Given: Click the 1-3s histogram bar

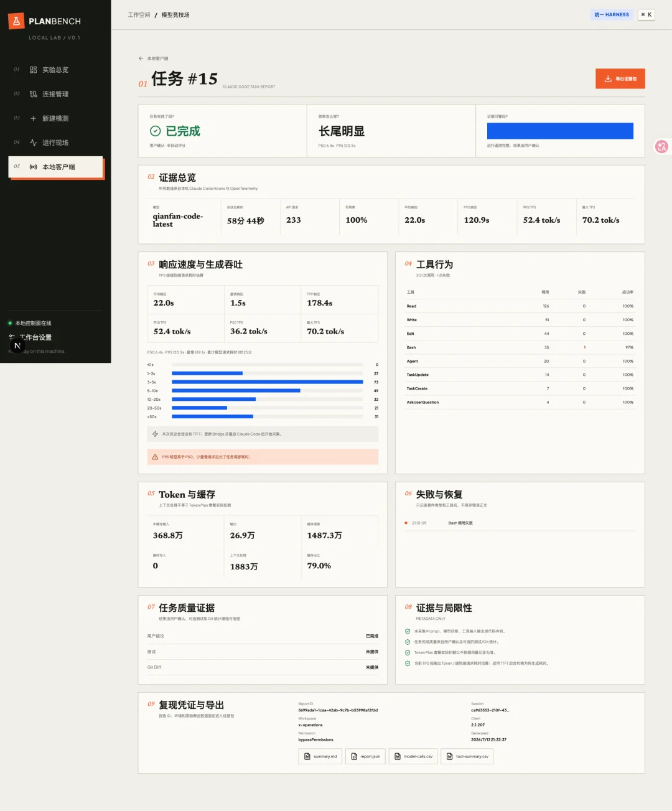Looking at the screenshot, I should 207,373.
